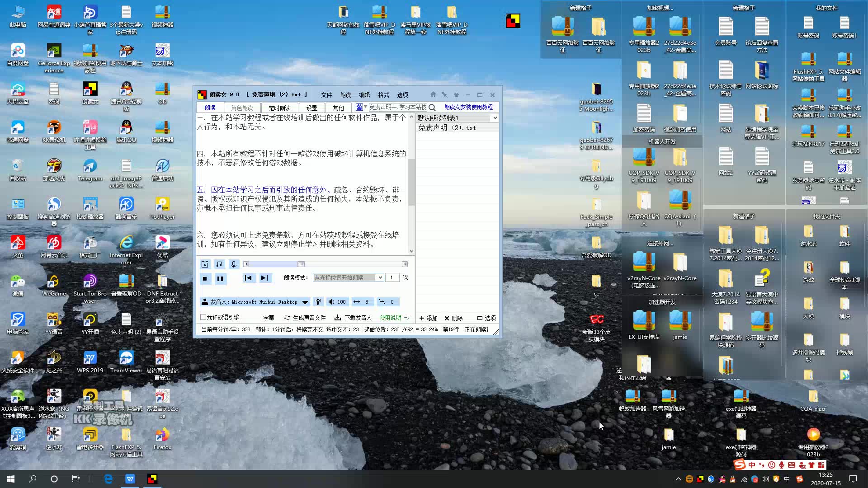This screenshot has width=868, height=488.
Task: Click the home icon in title bar
Action: coord(433,94)
